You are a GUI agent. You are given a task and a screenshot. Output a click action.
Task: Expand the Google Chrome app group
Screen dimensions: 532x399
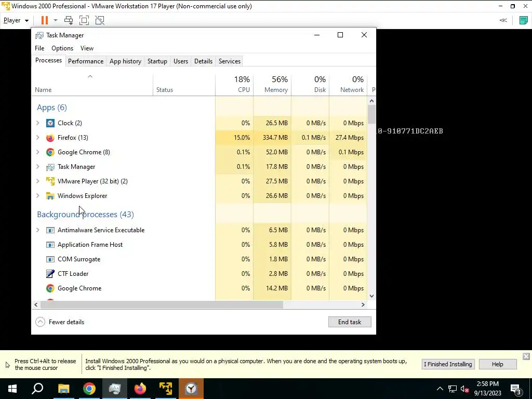(x=37, y=152)
